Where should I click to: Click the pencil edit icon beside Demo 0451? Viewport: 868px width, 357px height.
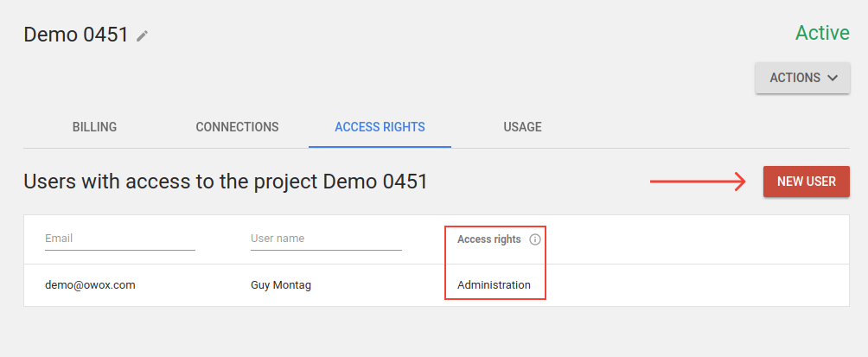pos(143,36)
